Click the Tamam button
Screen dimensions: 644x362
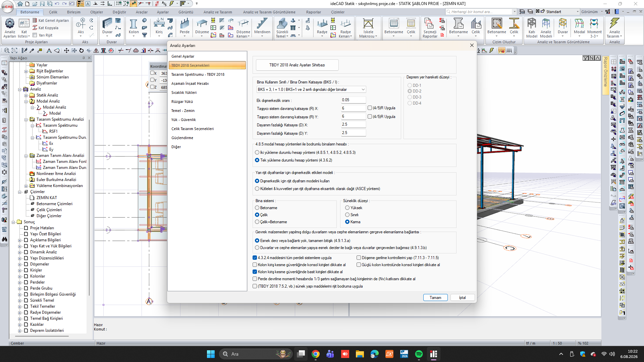point(435,298)
